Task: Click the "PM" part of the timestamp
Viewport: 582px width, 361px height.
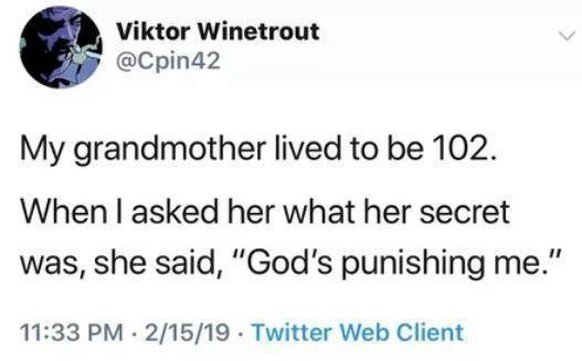Action: (107, 332)
